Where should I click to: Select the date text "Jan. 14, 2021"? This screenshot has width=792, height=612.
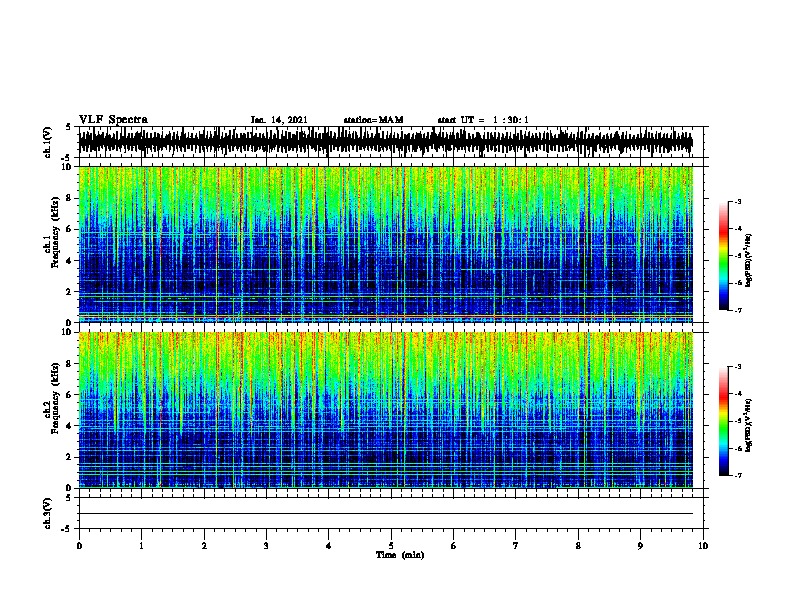point(279,120)
